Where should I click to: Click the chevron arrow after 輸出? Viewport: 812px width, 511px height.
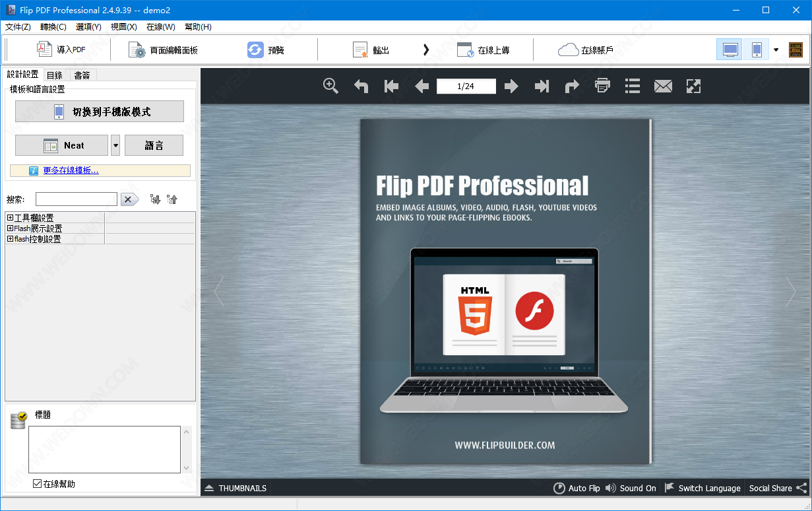(x=426, y=50)
